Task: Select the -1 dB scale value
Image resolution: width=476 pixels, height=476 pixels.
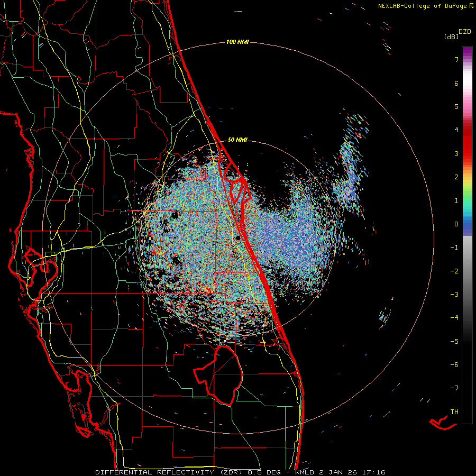Action: point(454,248)
